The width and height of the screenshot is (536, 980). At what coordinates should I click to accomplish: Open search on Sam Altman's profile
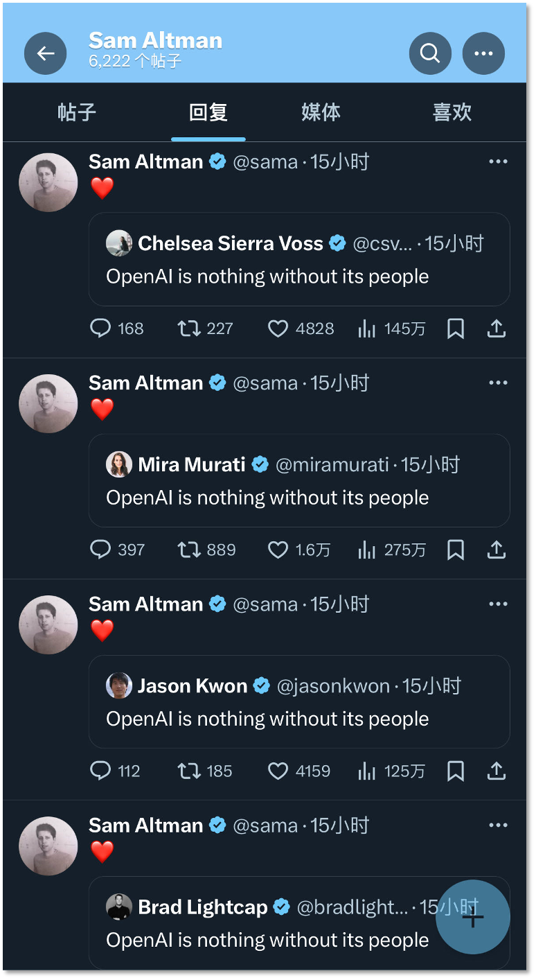(x=430, y=53)
